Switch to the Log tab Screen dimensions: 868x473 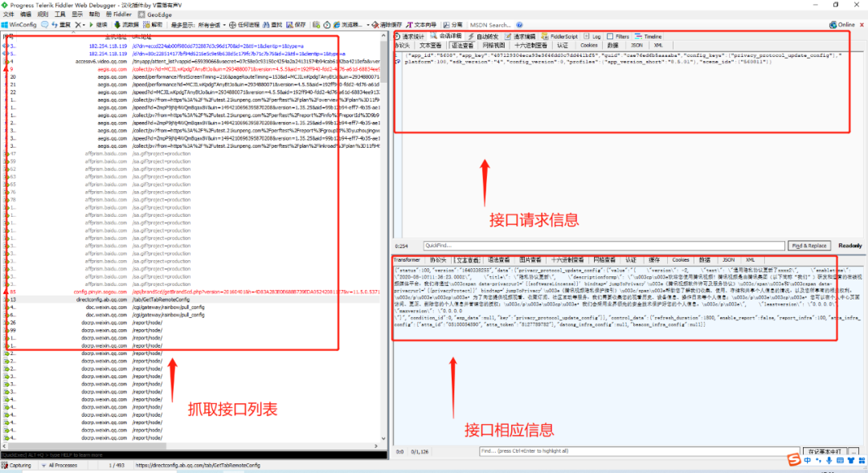592,36
